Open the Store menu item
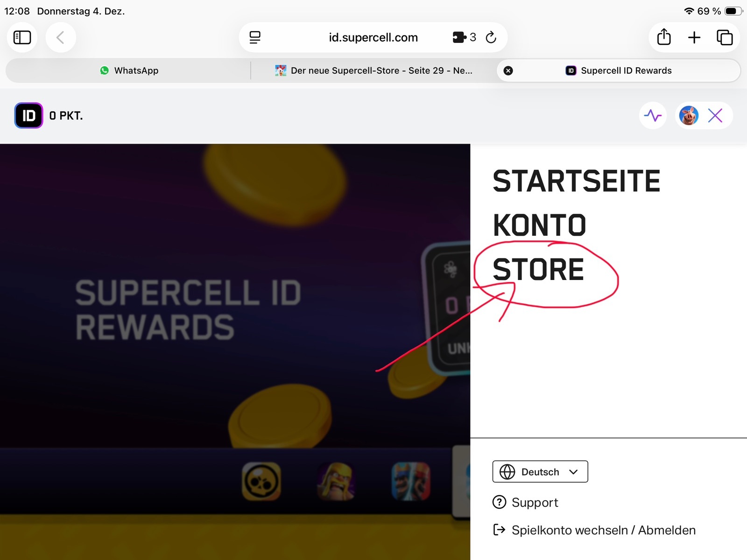Screen dimensions: 747x560 538,270
